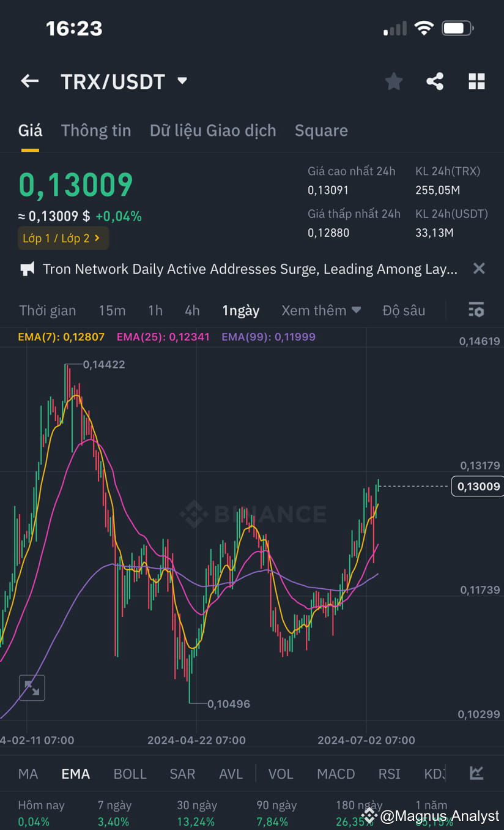Tap the 7 ngày 3,40% performance
The width and height of the screenshot is (504, 830).
pyautogui.click(x=114, y=813)
